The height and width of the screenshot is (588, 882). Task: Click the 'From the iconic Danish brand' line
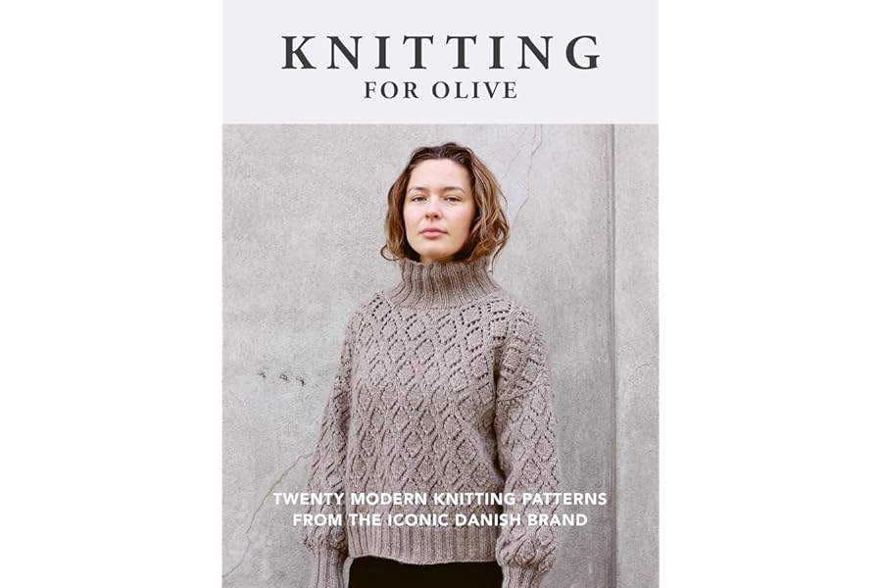pos(440,519)
